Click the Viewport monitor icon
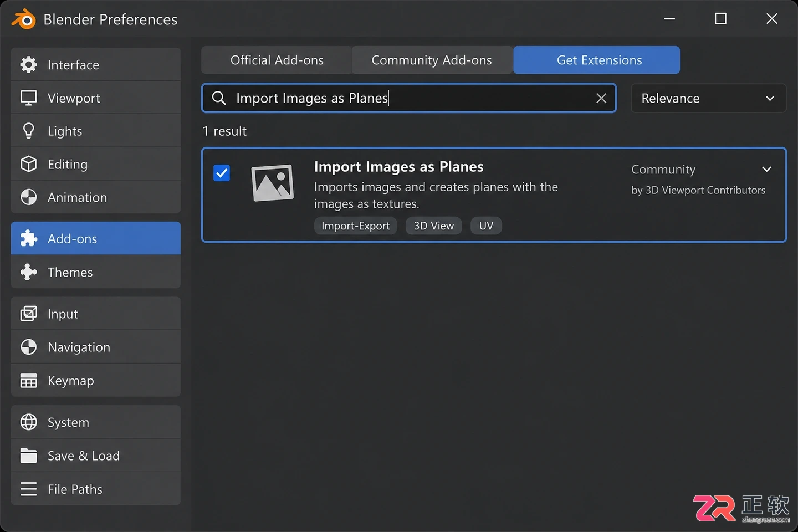Image resolution: width=798 pixels, height=532 pixels. tap(28, 98)
